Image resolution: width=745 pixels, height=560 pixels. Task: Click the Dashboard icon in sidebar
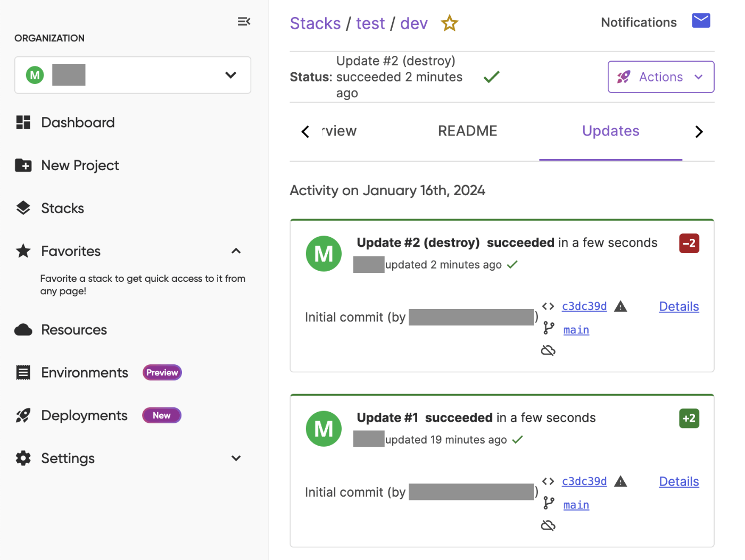pyautogui.click(x=23, y=122)
